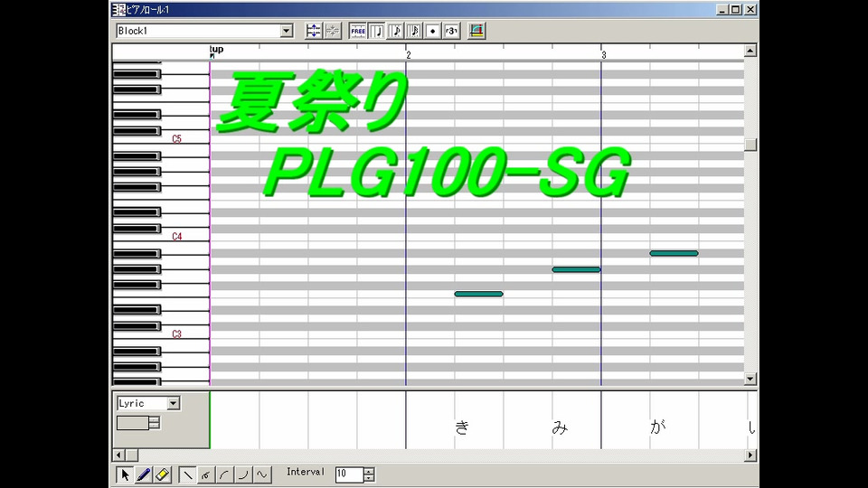Viewport: 868px width, 488px height.
Task: Toggle the triplet (3) button
Action: (452, 31)
